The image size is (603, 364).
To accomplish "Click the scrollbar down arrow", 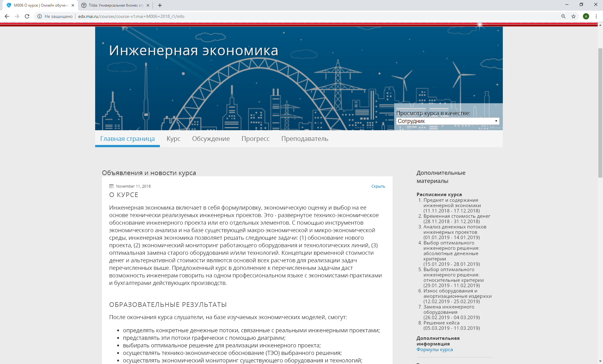I will (600, 361).
